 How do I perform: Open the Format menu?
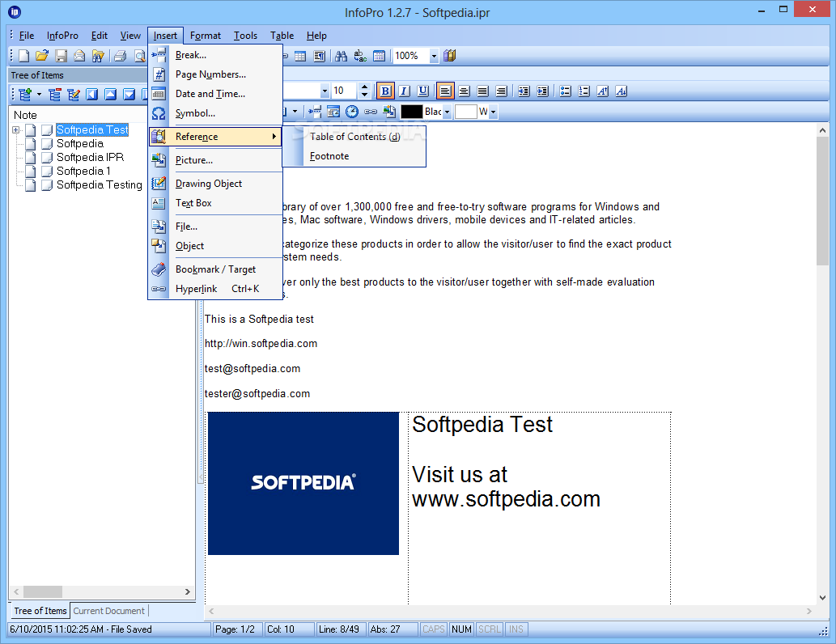[206, 36]
